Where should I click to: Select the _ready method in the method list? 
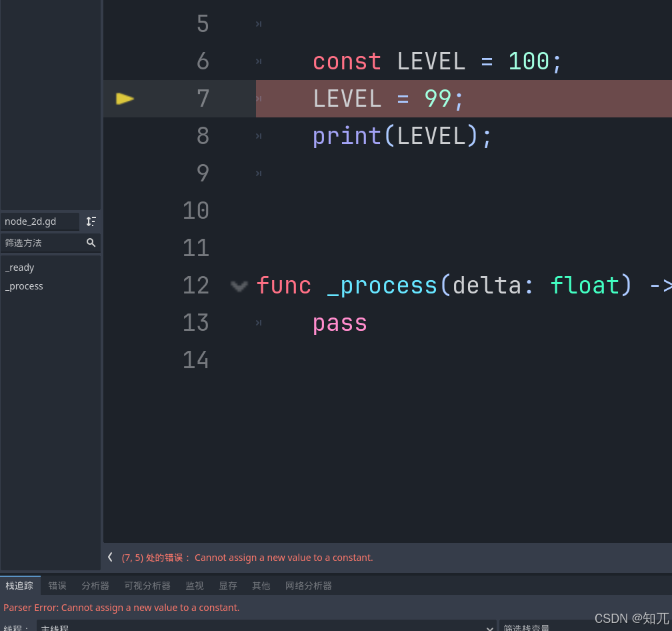[x=20, y=267]
